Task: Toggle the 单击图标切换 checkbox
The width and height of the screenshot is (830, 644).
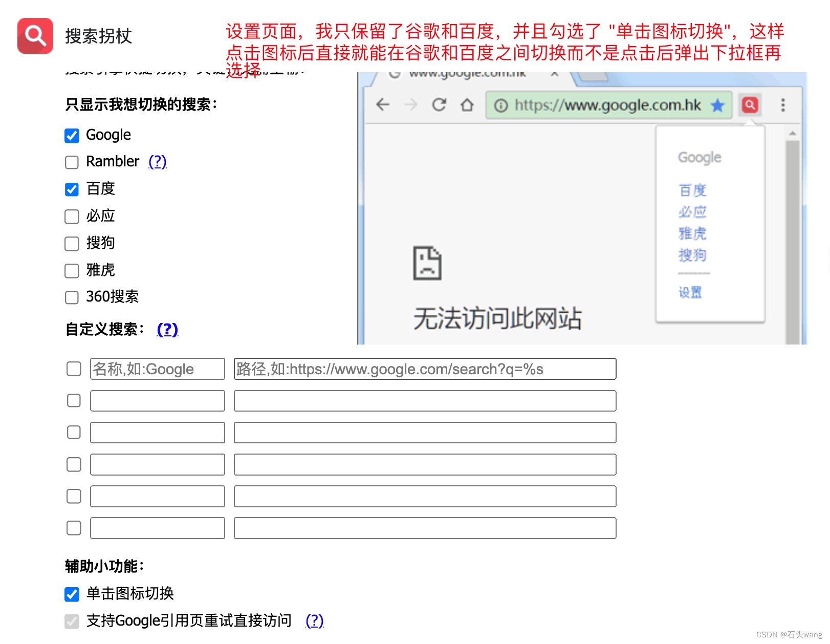Action: tap(72, 594)
